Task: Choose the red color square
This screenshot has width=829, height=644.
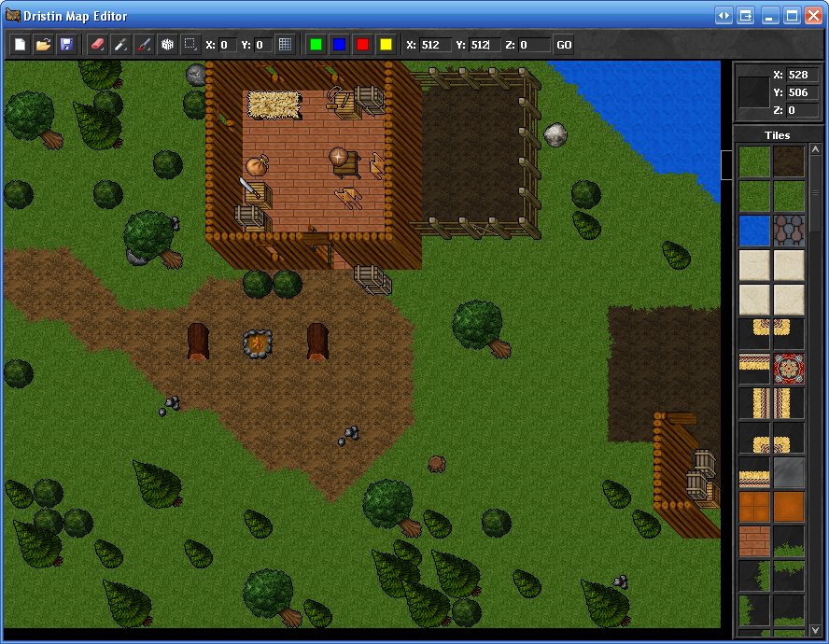Action: coord(362,45)
